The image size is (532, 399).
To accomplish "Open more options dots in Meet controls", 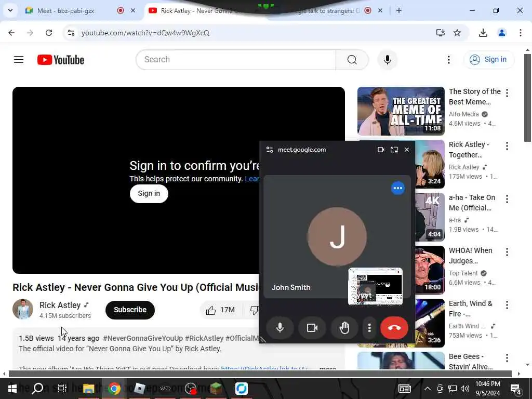I will pos(369,327).
